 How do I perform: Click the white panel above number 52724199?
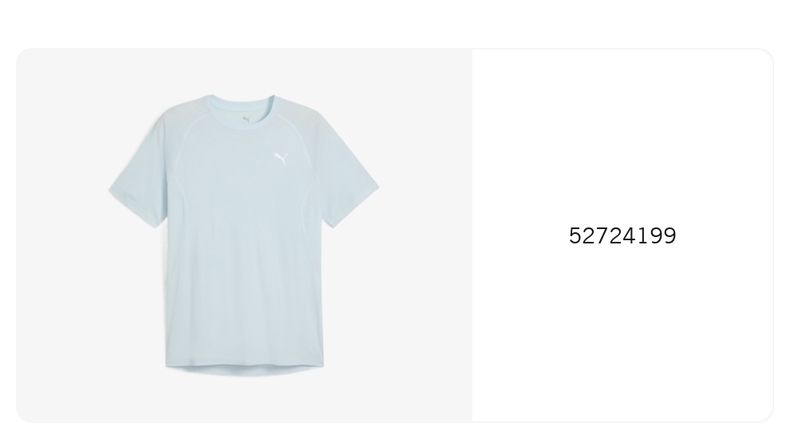pyautogui.click(x=622, y=136)
